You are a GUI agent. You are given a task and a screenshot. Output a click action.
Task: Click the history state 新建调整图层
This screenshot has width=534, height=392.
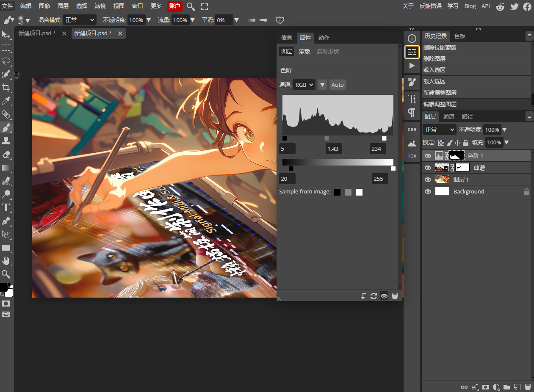476,93
